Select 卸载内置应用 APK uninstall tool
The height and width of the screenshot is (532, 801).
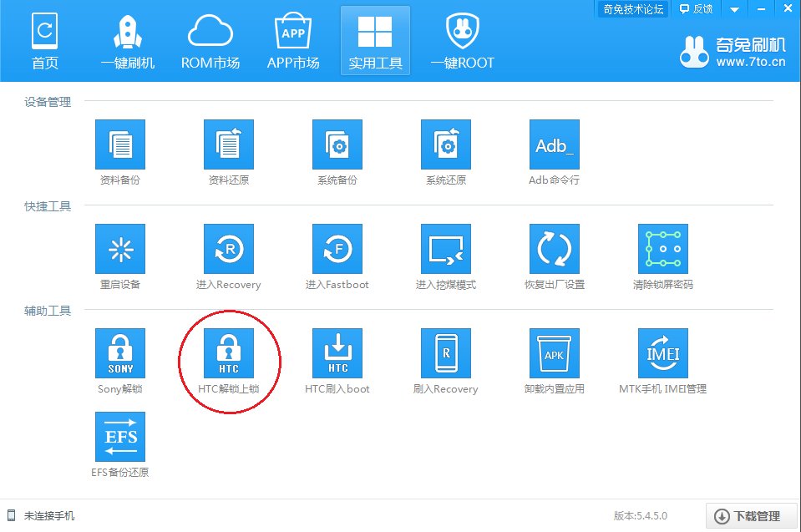click(x=555, y=353)
